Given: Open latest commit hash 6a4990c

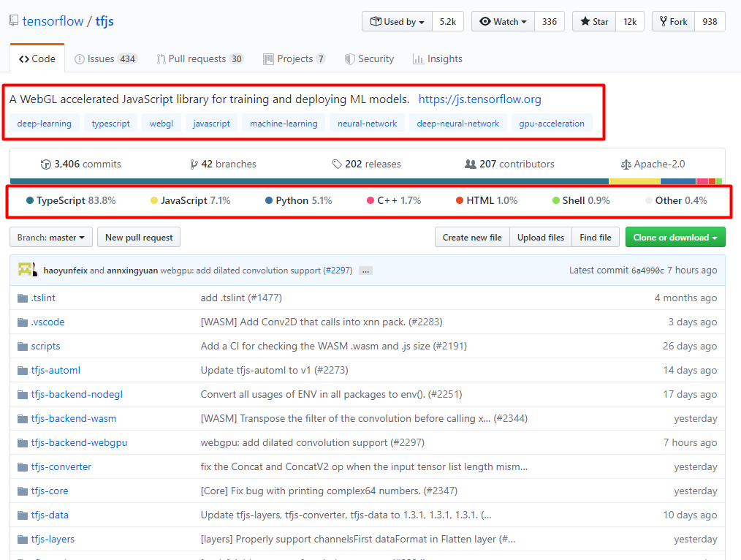Looking at the screenshot, I should click(x=647, y=270).
